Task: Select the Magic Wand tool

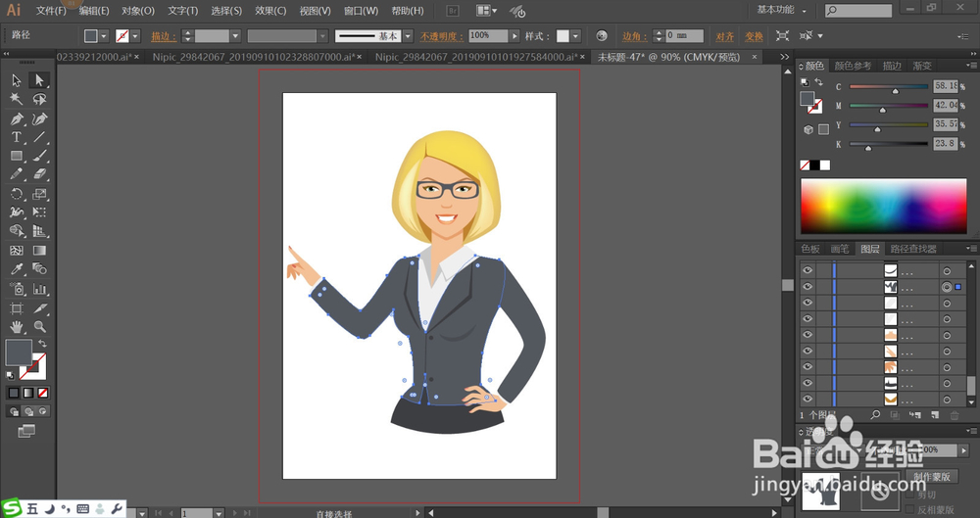Action: [x=17, y=99]
